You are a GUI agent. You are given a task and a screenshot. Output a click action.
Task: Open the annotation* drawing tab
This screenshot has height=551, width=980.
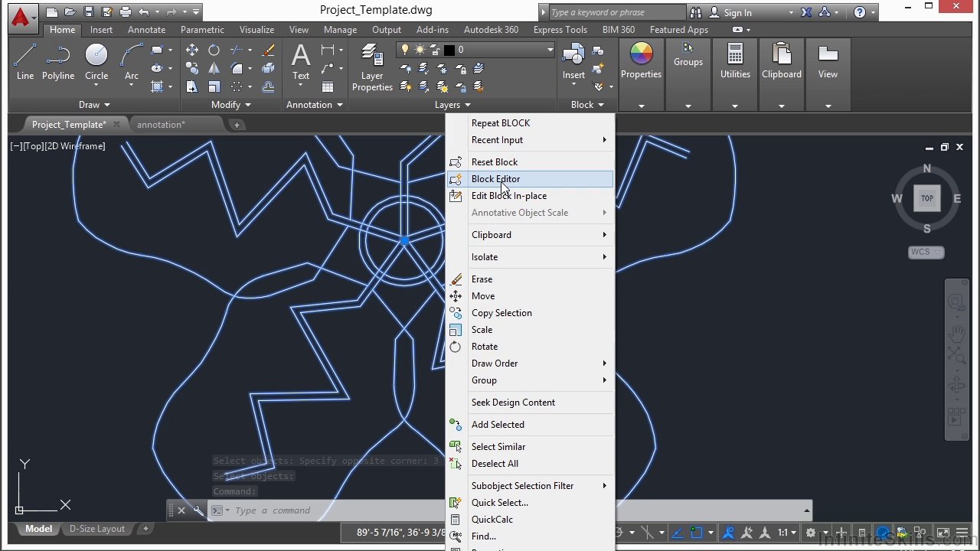click(x=161, y=125)
